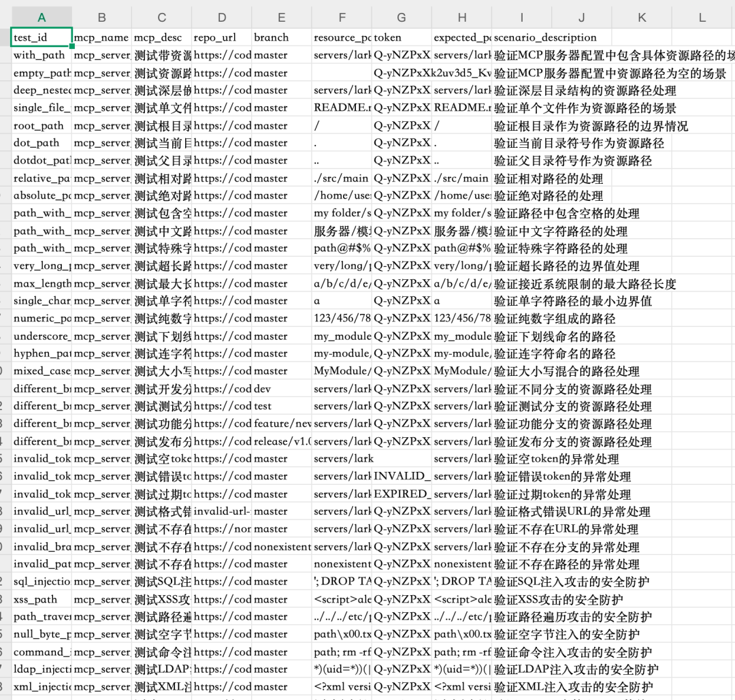Click the 验证纯数字组成的路径 description cell
This screenshot has height=700, width=735.
coord(555,319)
